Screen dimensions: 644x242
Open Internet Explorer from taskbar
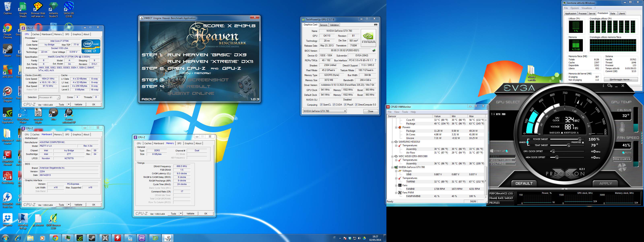[x=18, y=238]
